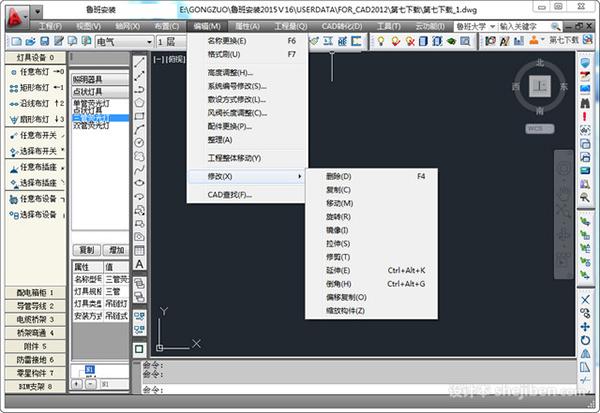Click the 选择布开关 command
The height and width of the screenshot is (413, 600).
(36, 151)
